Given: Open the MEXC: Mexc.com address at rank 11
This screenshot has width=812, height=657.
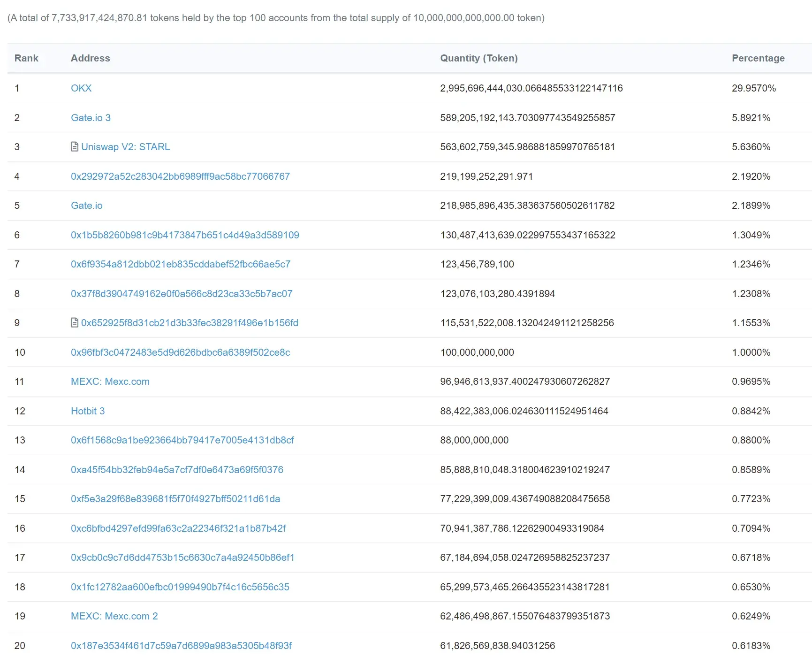Looking at the screenshot, I should (110, 382).
